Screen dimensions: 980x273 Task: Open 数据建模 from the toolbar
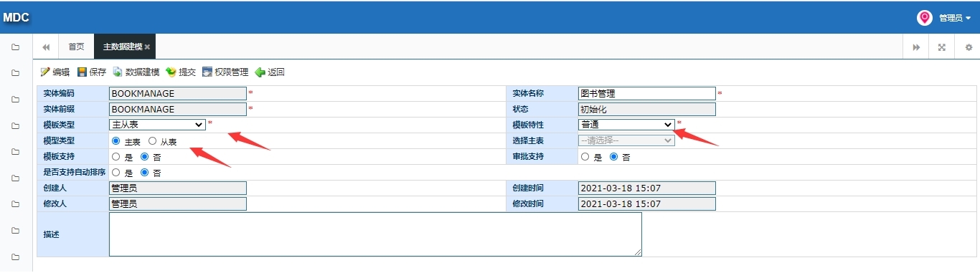pyautogui.click(x=136, y=72)
